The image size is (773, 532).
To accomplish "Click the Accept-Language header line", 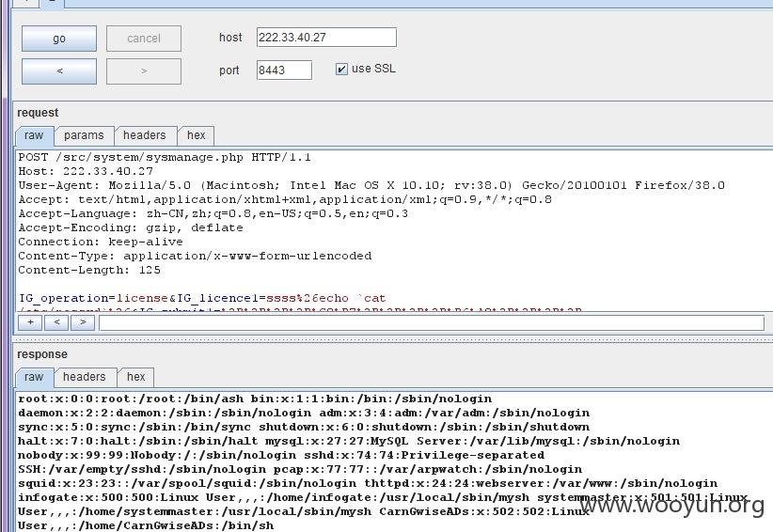I will pyautogui.click(x=213, y=213).
